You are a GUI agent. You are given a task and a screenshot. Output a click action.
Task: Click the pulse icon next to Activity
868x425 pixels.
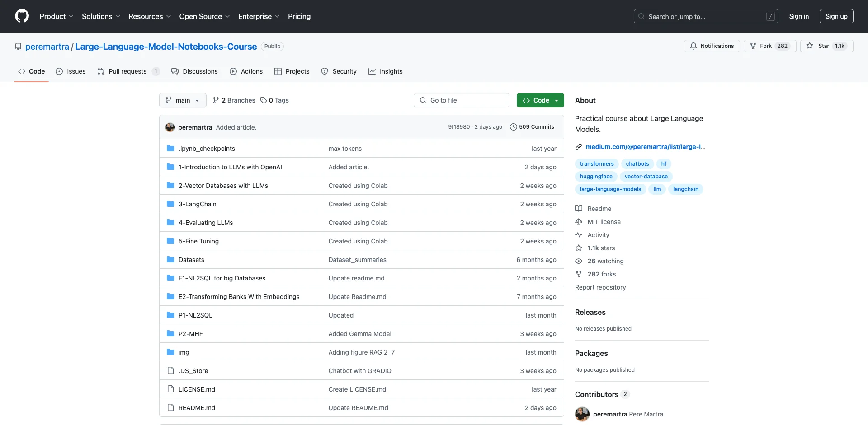point(579,235)
